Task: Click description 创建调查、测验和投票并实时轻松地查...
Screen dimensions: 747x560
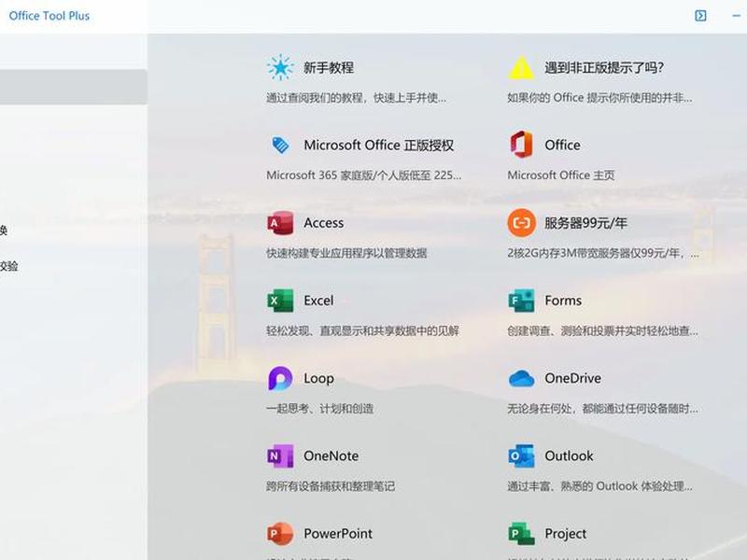Action: click(602, 330)
